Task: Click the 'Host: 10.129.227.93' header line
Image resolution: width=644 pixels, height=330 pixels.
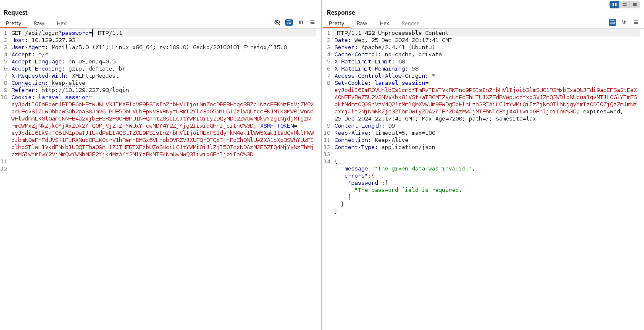Action: (43, 40)
